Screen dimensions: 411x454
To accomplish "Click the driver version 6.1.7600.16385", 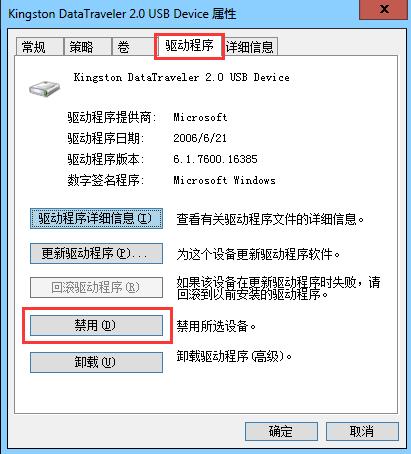I will 215,159.
